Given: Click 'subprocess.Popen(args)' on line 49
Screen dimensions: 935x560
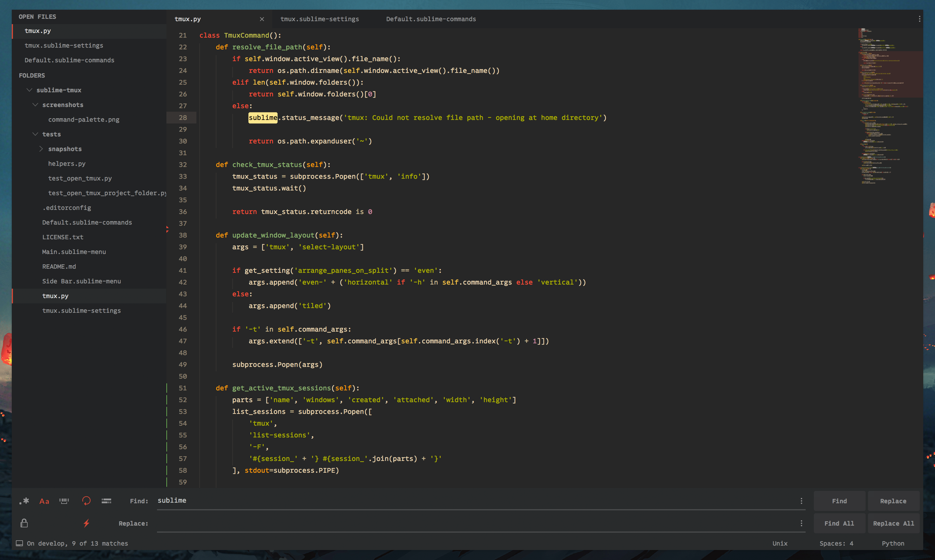Looking at the screenshot, I should pyautogui.click(x=277, y=365).
